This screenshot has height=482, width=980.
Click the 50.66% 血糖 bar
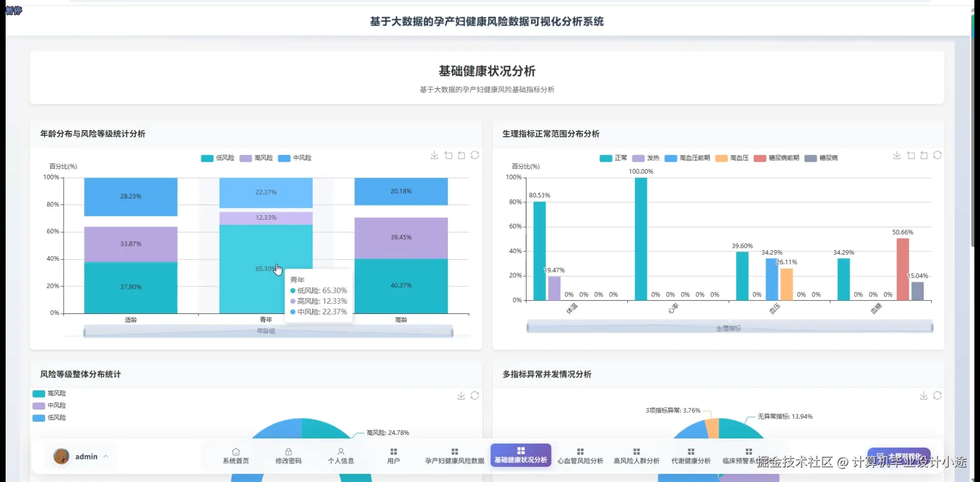click(x=903, y=269)
